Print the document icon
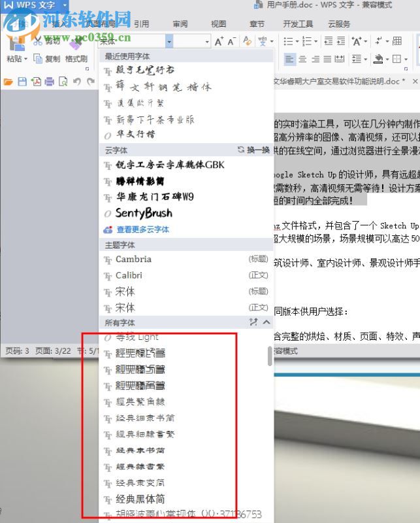 (x=50, y=81)
